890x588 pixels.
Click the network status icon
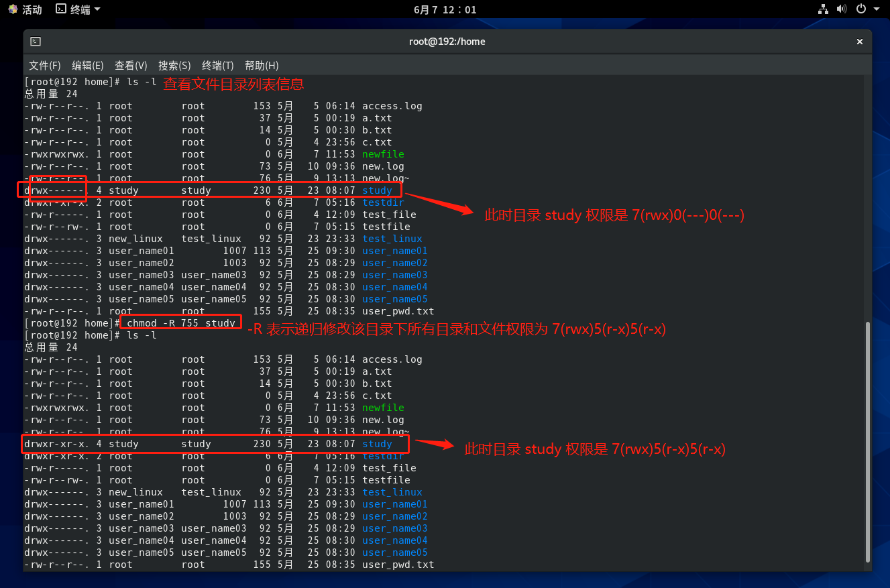pos(824,9)
